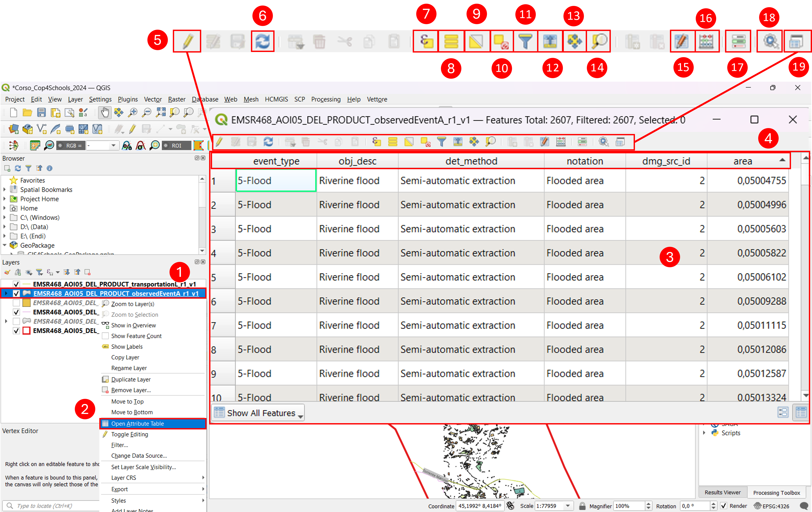Switch to form view button bottom right
The image size is (812, 512).
(783, 412)
